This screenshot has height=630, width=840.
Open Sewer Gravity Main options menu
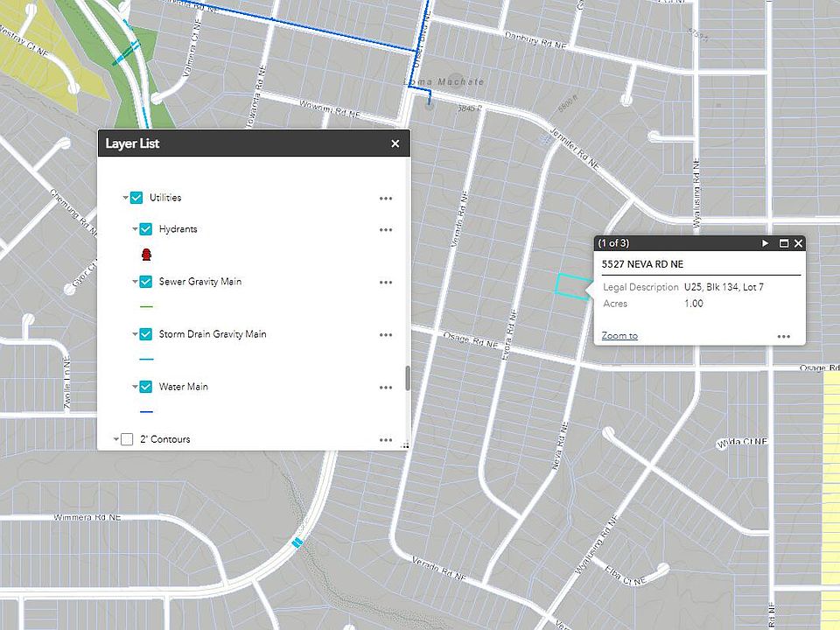[x=386, y=283]
